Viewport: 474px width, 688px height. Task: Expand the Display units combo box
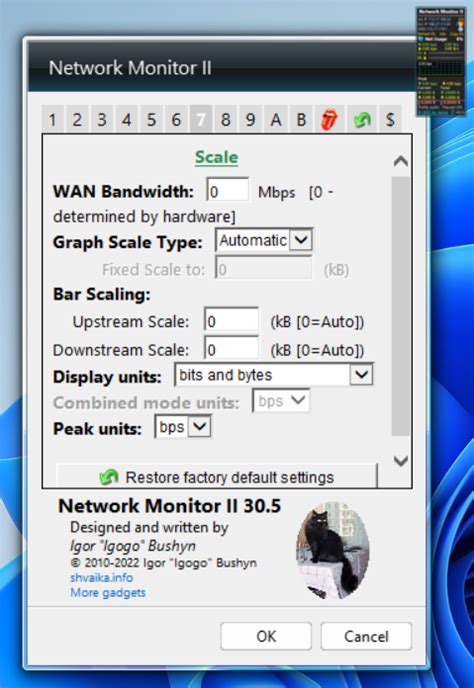coord(274,375)
